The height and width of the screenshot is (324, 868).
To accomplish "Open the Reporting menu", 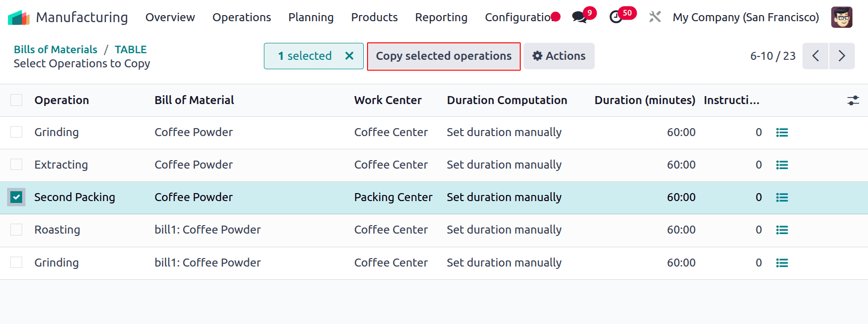I will click(x=441, y=17).
